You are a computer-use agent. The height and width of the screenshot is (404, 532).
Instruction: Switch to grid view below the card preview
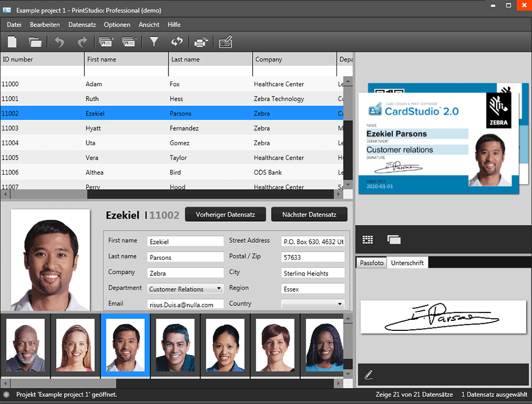(x=367, y=239)
